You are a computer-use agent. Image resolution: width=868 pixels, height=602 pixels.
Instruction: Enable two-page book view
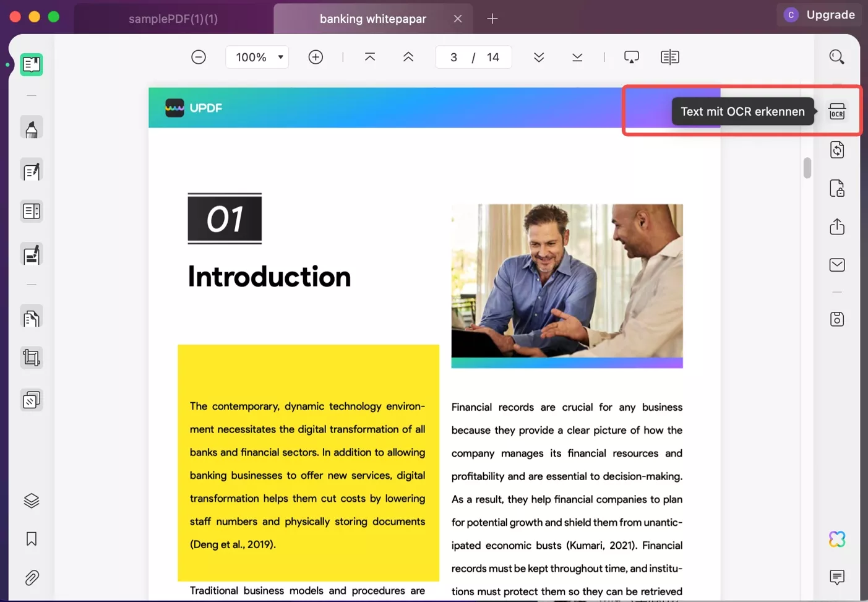pos(669,56)
